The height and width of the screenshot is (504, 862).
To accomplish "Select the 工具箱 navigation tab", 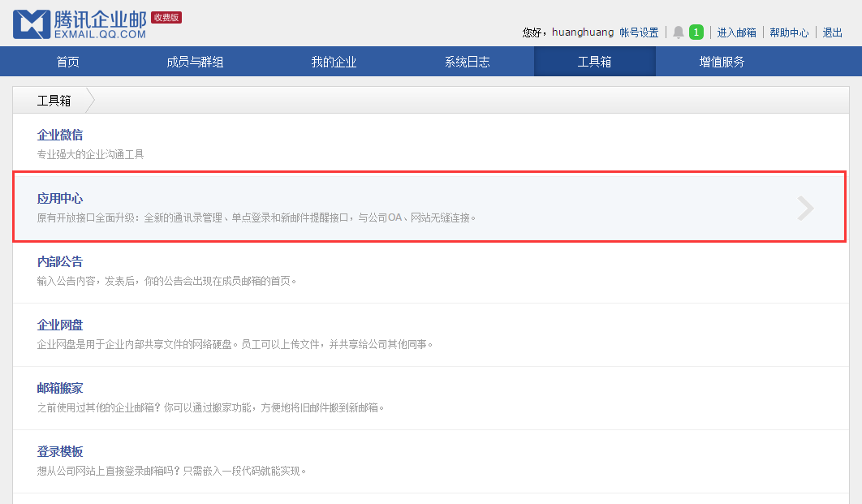I will point(594,62).
